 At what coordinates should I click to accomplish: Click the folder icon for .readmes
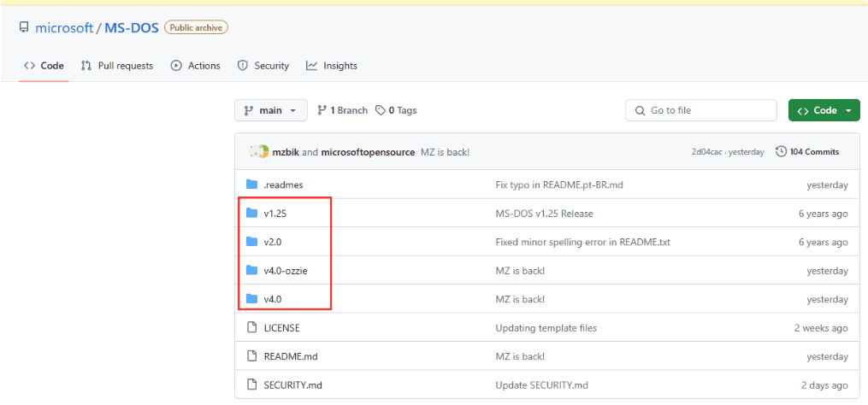point(252,185)
